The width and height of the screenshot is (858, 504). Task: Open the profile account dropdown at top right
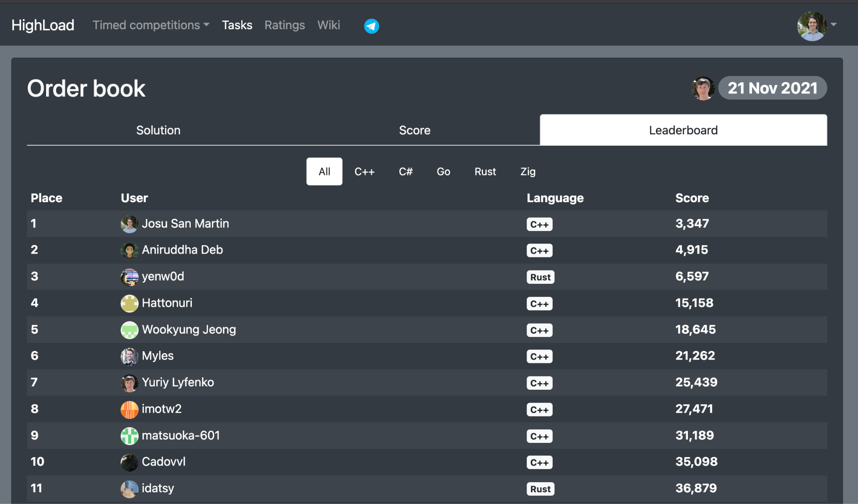pyautogui.click(x=811, y=26)
